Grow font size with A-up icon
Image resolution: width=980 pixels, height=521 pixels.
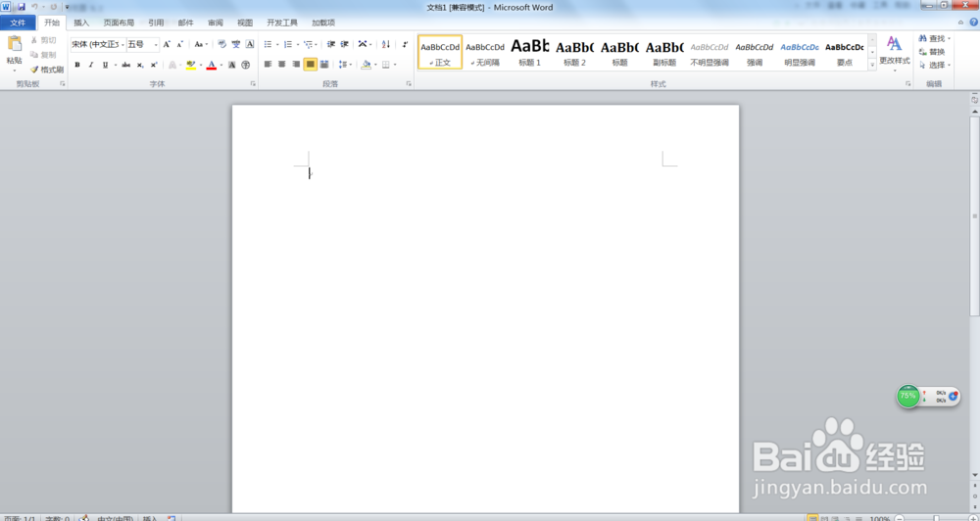[x=167, y=44]
